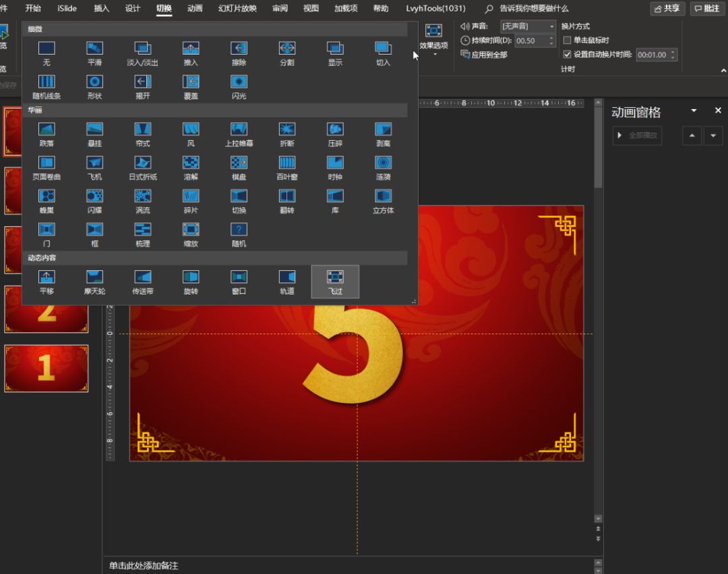Select the 跌落 (Fall Over) transition
The height and width of the screenshot is (574, 728).
[47, 135]
